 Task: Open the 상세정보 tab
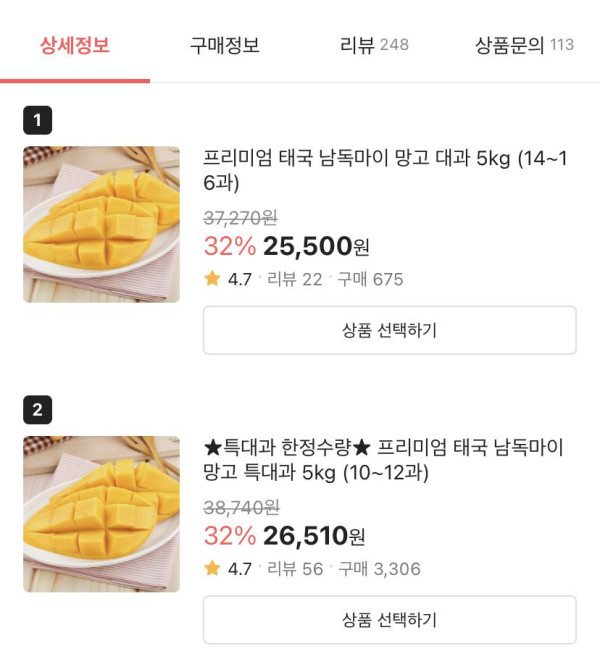[75, 45]
